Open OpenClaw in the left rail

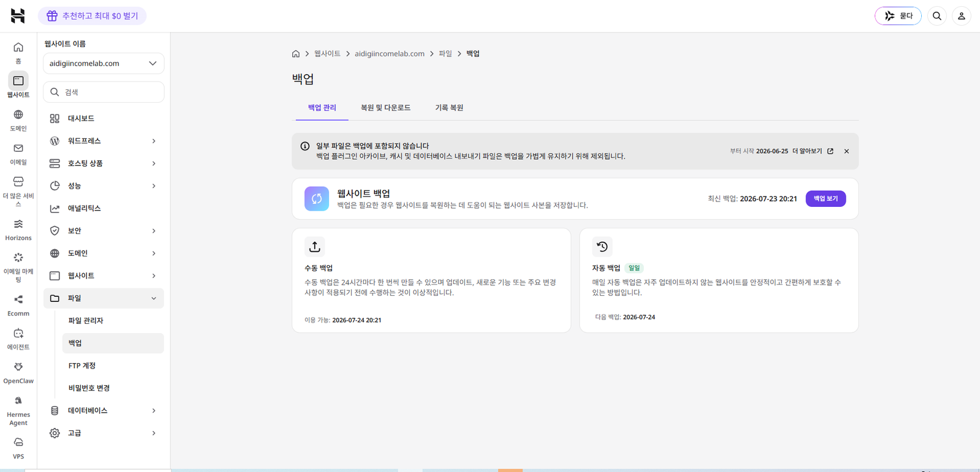(18, 372)
